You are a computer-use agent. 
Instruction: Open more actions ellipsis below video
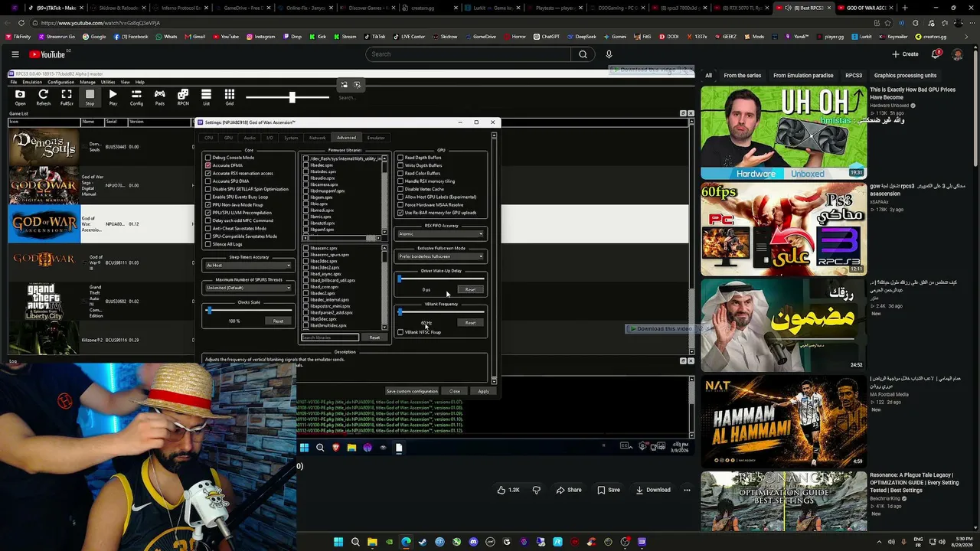click(x=687, y=490)
